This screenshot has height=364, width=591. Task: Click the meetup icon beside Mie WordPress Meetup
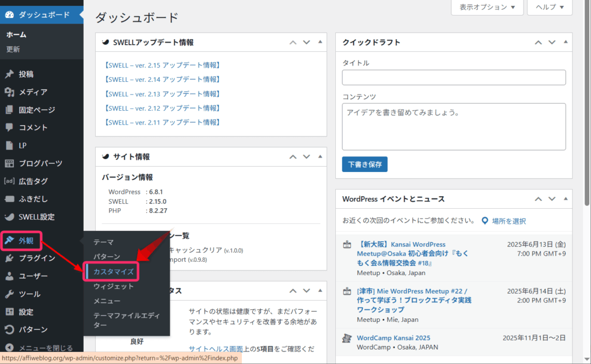click(347, 291)
